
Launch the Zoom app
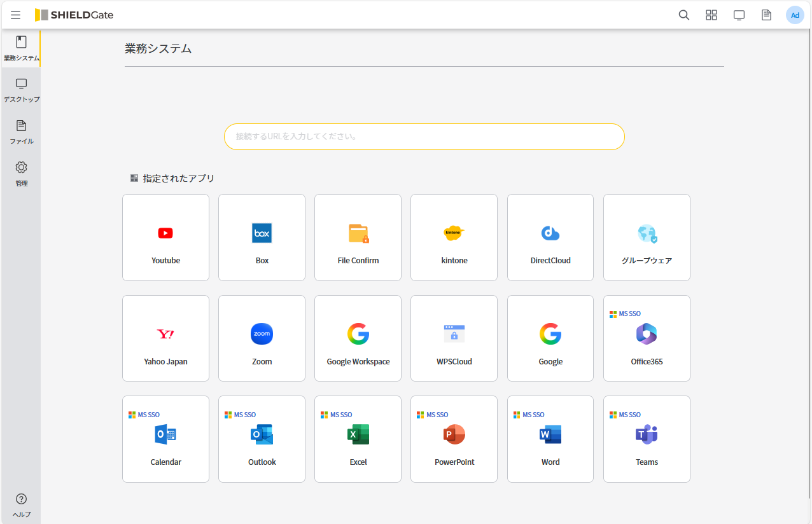(262, 338)
